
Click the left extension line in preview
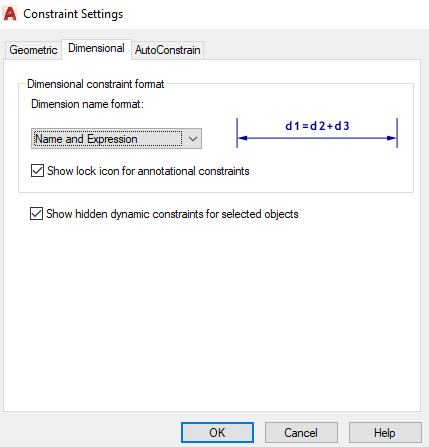(237, 133)
